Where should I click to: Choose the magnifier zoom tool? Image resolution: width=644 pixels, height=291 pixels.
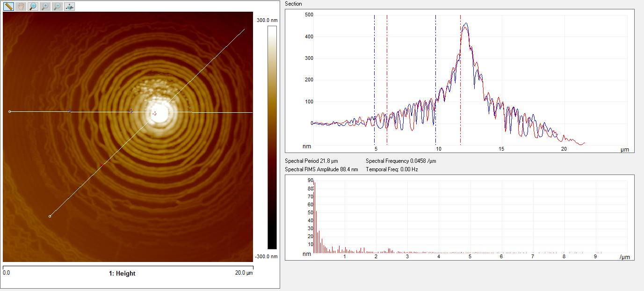[x=33, y=7]
